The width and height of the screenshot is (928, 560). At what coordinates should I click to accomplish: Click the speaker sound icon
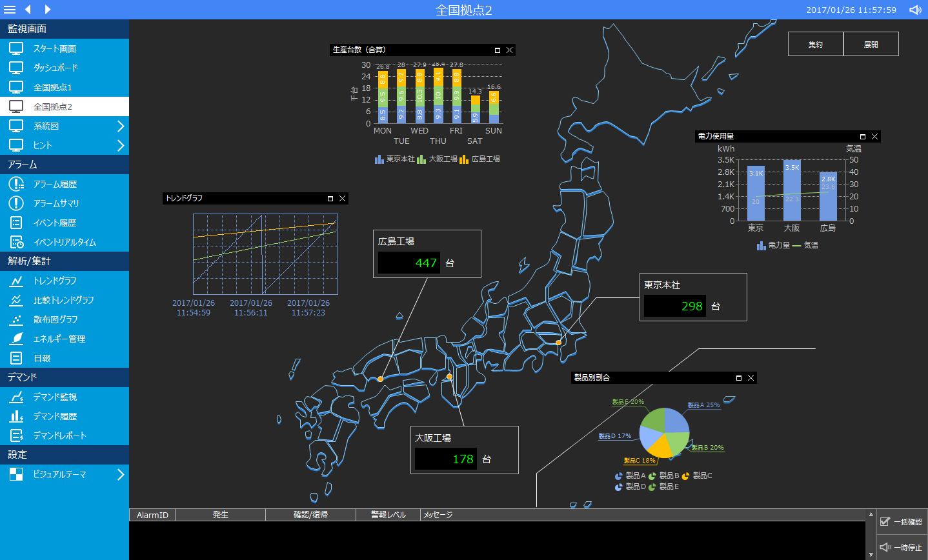[x=915, y=10]
